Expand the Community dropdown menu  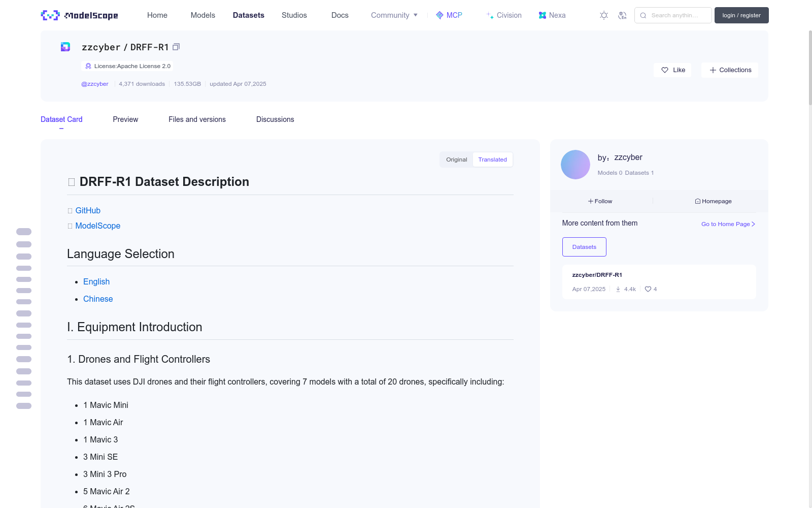pos(394,15)
